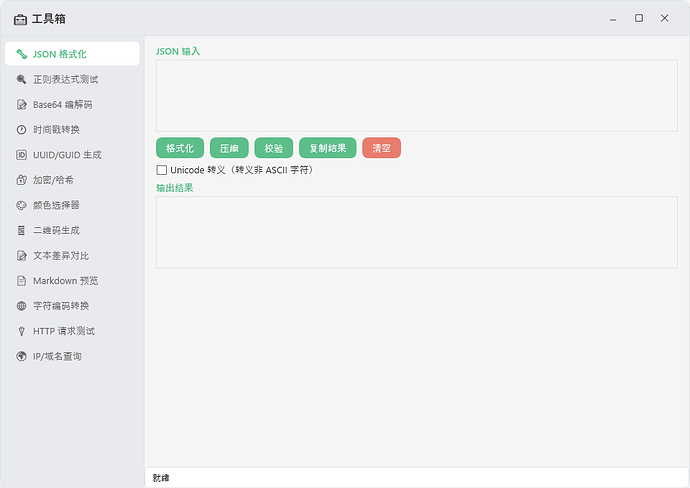Click the Markdown 预览 page icon
The image size is (690, 488).
(x=22, y=281)
